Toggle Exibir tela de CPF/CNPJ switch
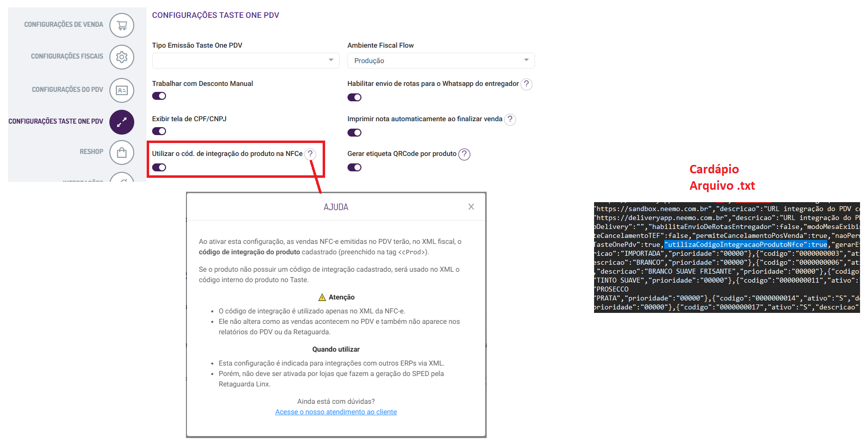 [159, 131]
